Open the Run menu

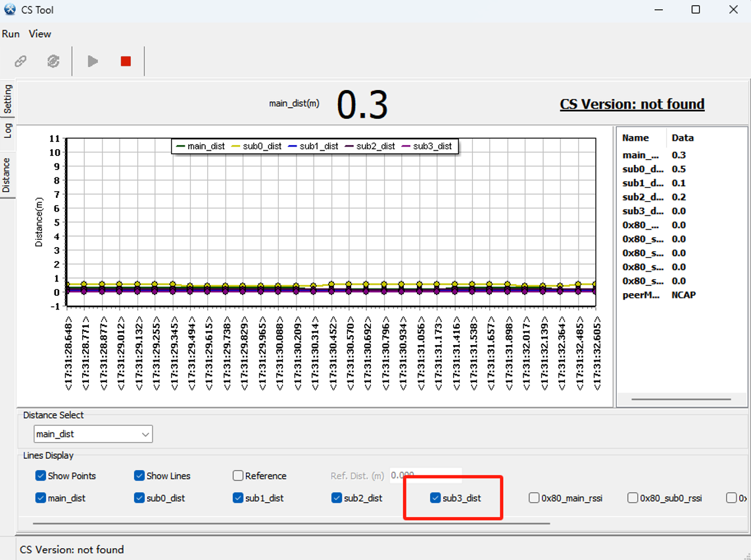(11, 34)
